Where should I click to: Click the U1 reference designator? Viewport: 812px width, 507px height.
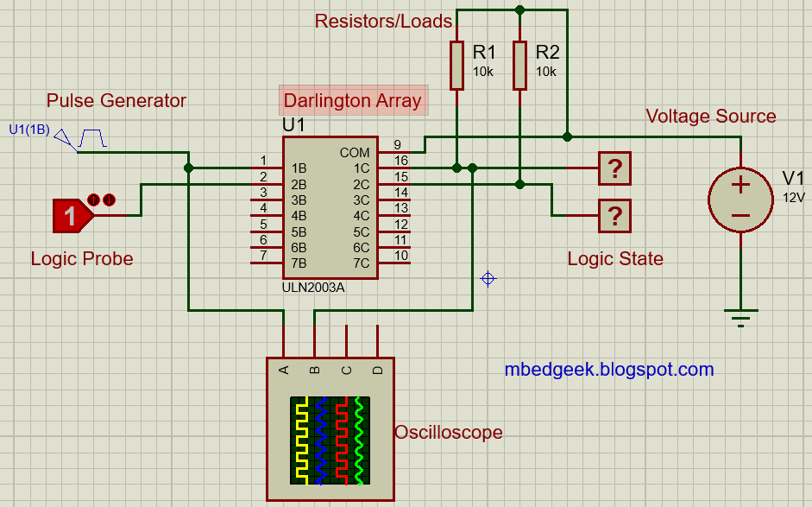[x=293, y=125]
